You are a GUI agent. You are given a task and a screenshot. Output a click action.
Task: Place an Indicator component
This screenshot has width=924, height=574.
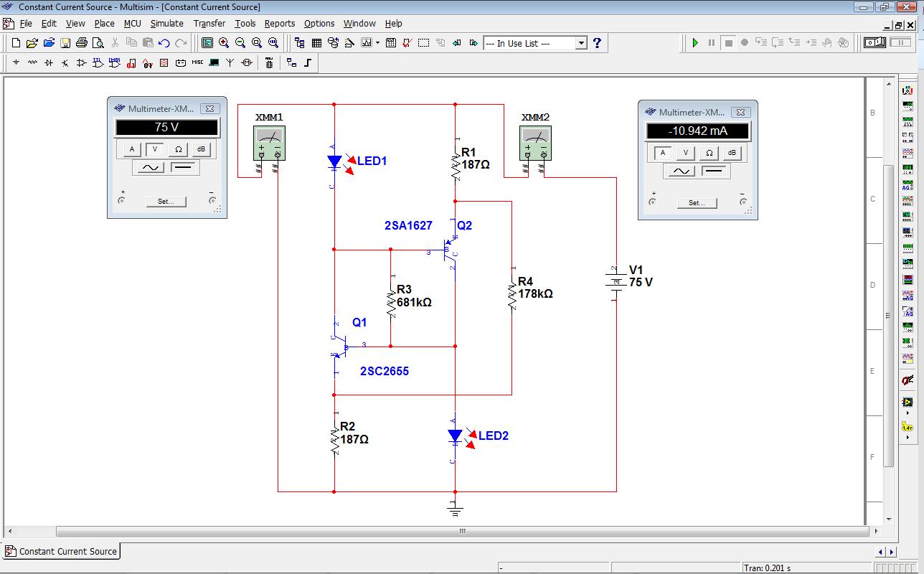coord(164,63)
